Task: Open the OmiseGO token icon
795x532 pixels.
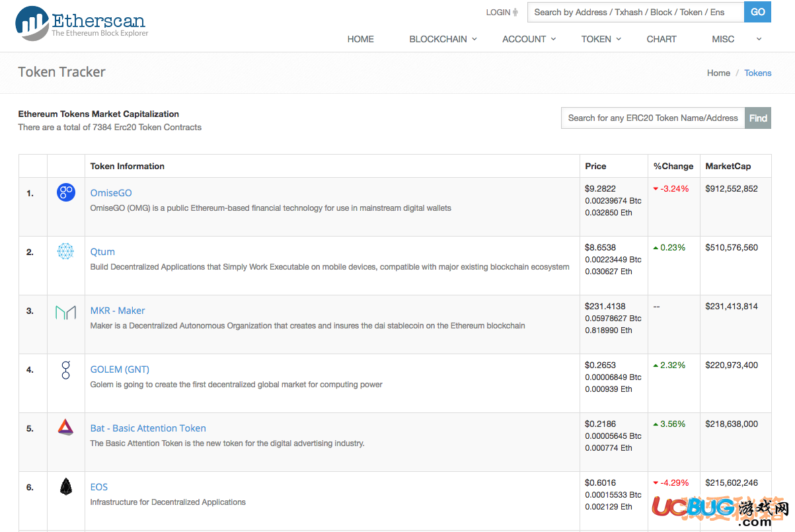Action: 66,193
